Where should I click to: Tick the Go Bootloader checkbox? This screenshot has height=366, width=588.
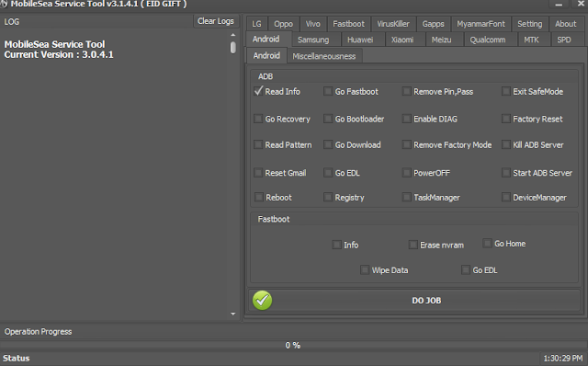(x=328, y=119)
